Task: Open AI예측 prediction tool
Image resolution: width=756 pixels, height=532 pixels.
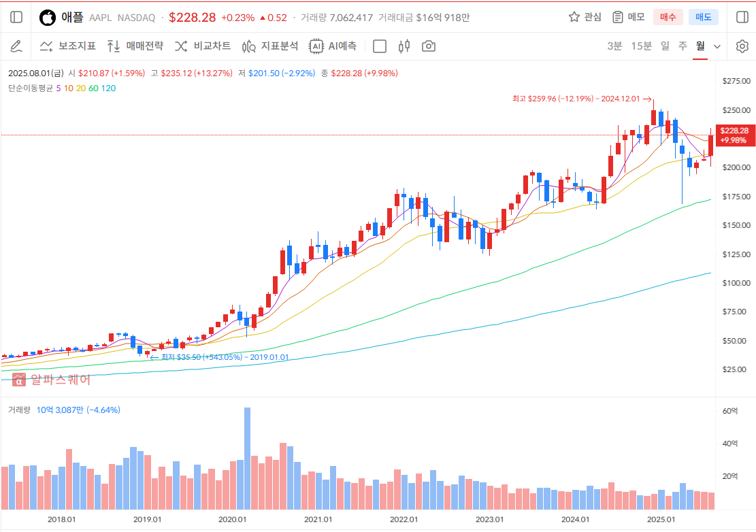Action: [333, 46]
